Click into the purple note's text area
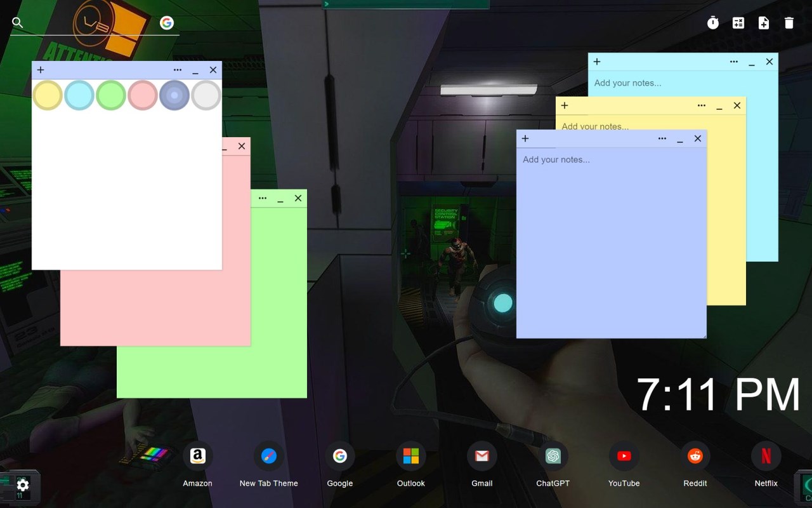The height and width of the screenshot is (508, 812). (612, 243)
